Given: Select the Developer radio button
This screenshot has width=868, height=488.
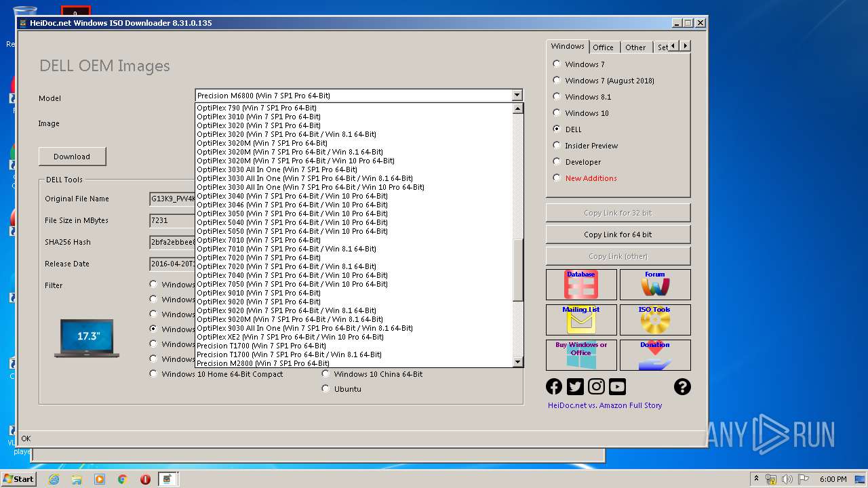Looking at the screenshot, I should [557, 162].
